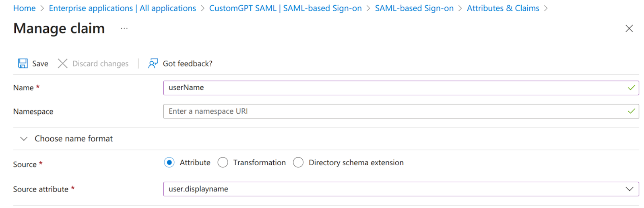Click the green checkmark in Name field

coord(631,87)
